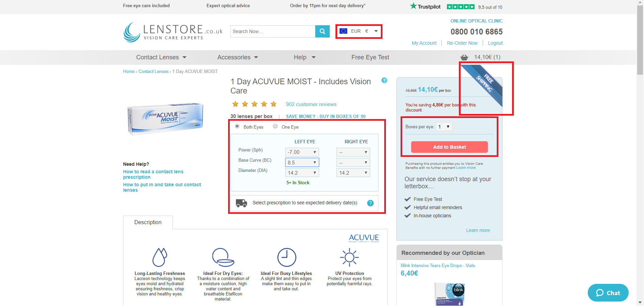
Task: Click the Search Now input field
Action: click(x=273, y=31)
